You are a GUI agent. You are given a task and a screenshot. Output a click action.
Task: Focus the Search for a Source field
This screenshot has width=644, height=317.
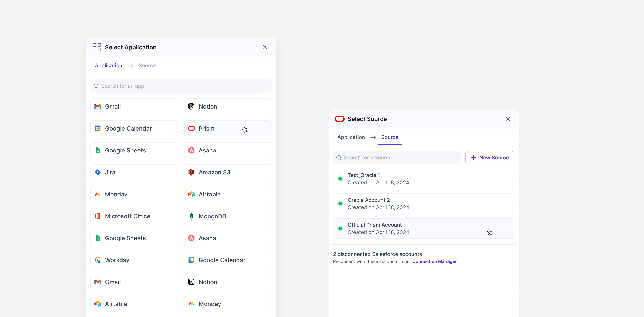[397, 158]
